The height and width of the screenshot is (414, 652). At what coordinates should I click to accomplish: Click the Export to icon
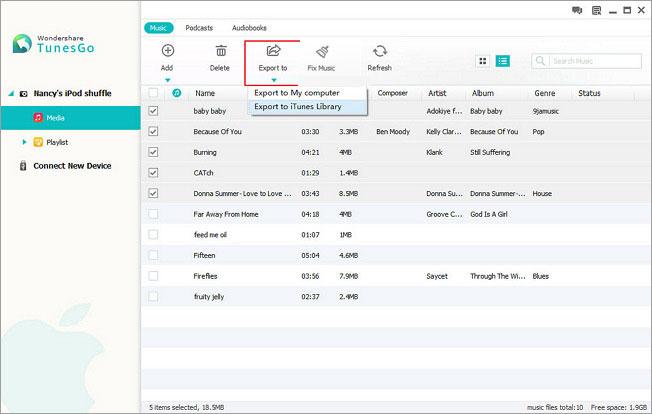click(271, 51)
